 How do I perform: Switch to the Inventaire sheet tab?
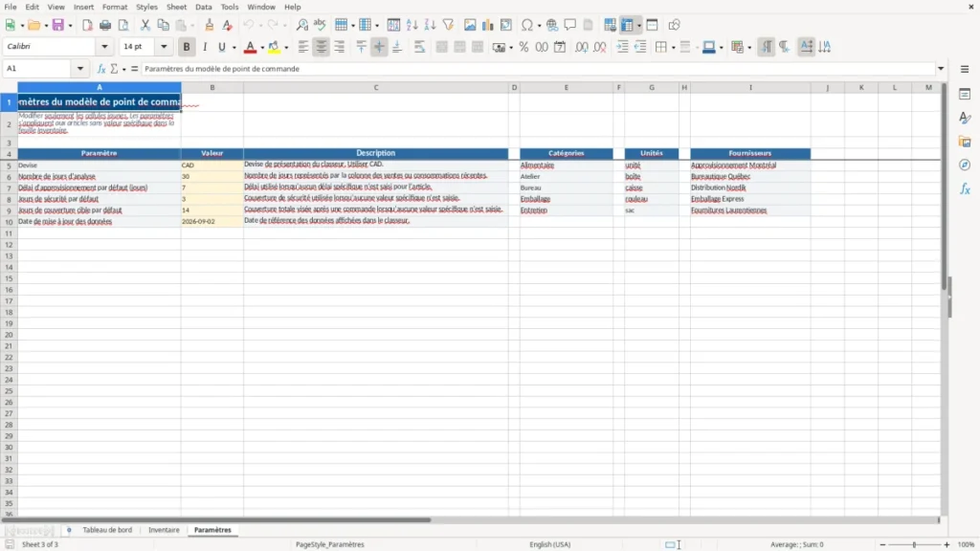[164, 530]
